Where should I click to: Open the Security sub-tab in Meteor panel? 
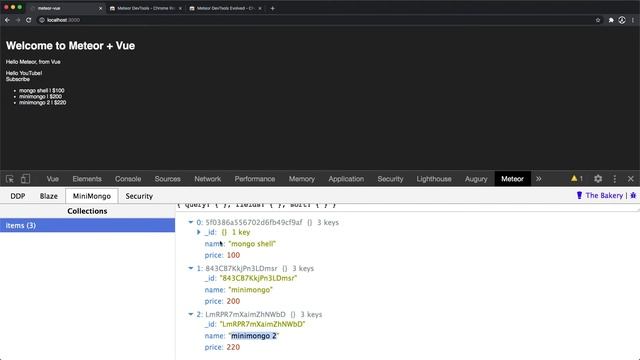pos(139,196)
